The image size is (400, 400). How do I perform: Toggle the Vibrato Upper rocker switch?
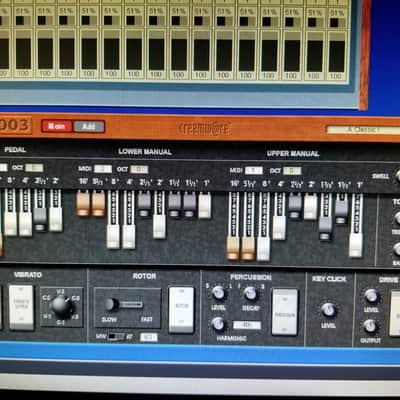point(21,307)
